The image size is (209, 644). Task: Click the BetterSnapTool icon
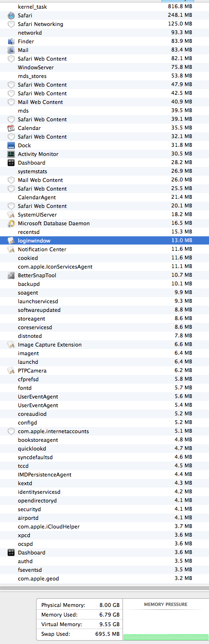[x=12, y=275]
